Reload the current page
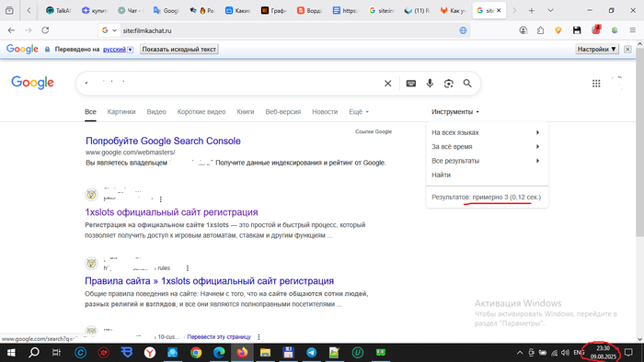This screenshot has width=644, height=362. 45,30
